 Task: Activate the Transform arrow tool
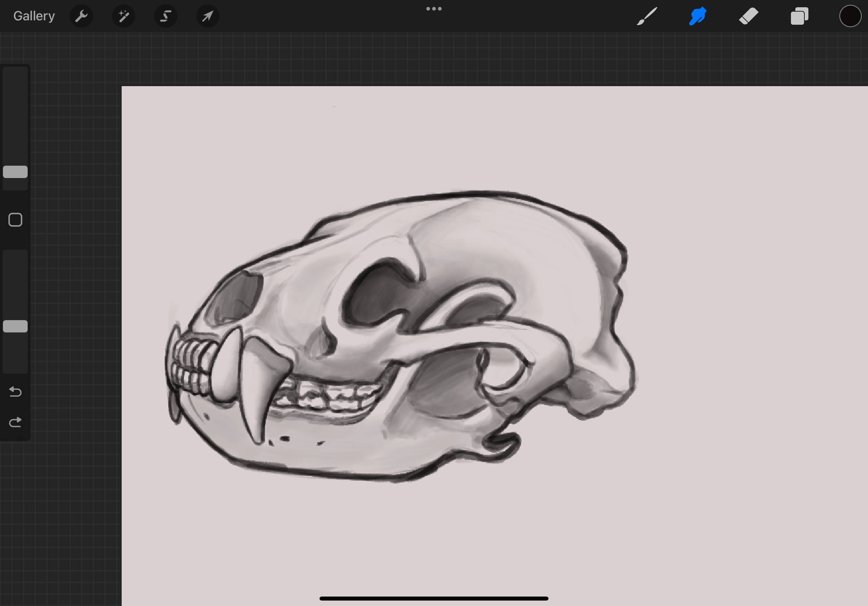(x=208, y=16)
